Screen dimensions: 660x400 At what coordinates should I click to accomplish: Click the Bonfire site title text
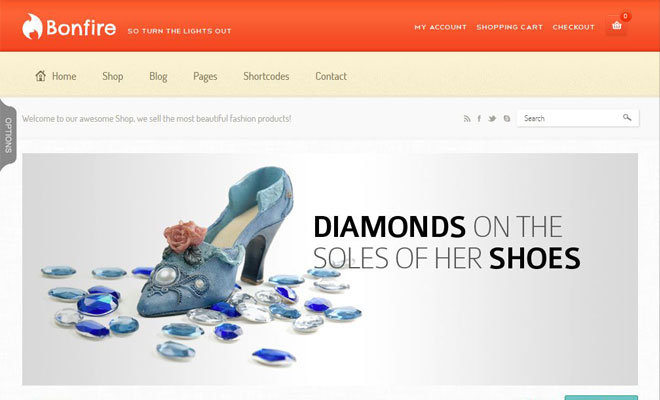(81, 28)
